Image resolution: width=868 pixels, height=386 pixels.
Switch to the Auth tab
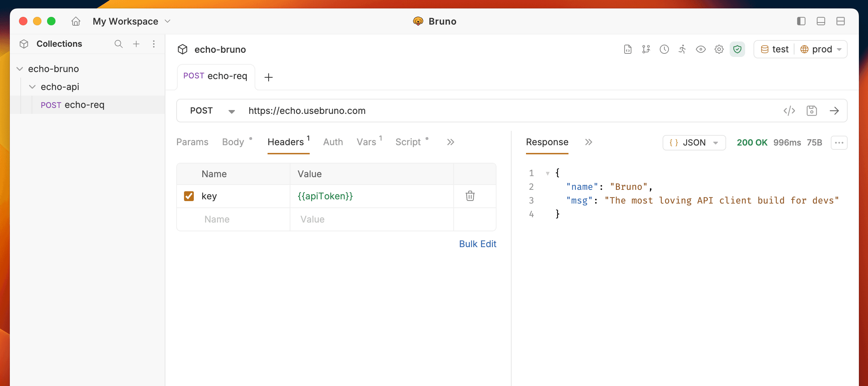click(333, 142)
